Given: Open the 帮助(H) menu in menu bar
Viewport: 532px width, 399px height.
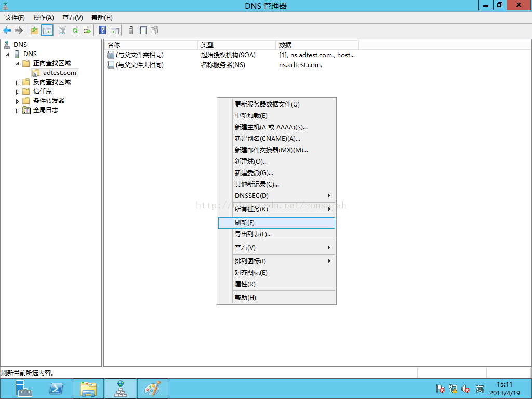Looking at the screenshot, I should [102, 18].
